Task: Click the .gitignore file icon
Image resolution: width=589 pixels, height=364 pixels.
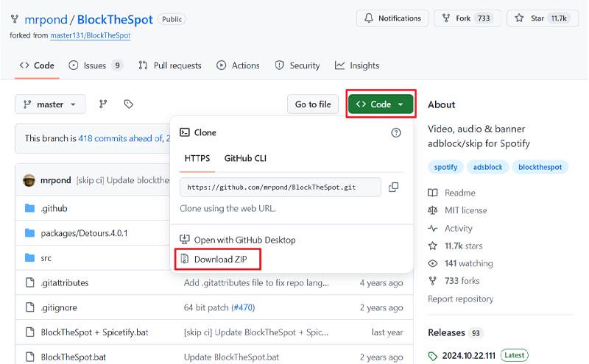Action: 29,307
